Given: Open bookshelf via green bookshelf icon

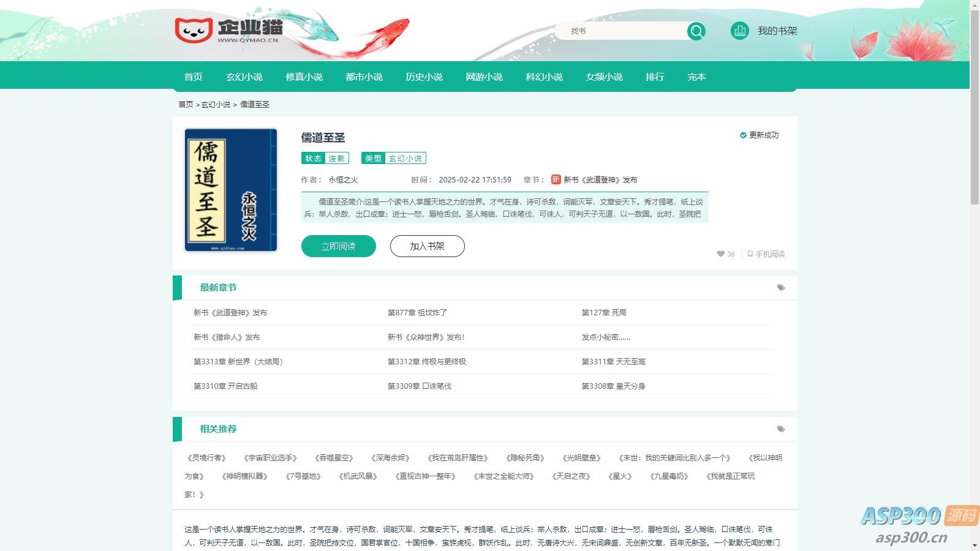Looking at the screenshot, I should pos(739,31).
